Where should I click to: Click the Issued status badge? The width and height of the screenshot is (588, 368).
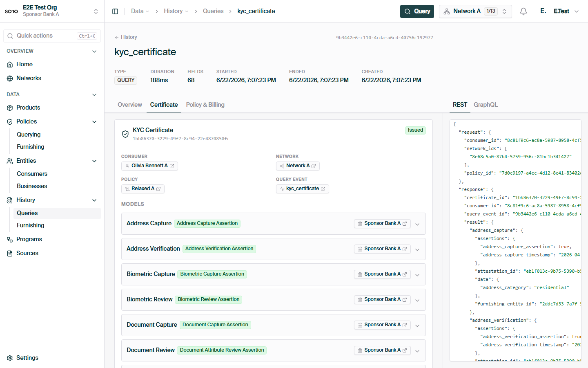click(x=415, y=130)
